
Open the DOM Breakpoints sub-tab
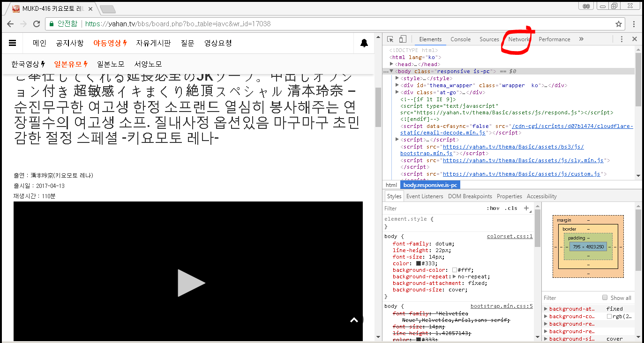coord(470,196)
